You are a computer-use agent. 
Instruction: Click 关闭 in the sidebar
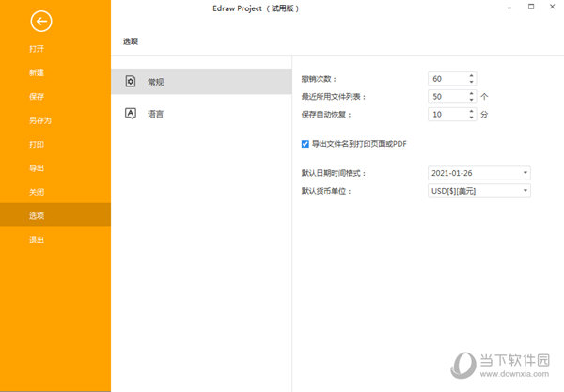coord(37,192)
